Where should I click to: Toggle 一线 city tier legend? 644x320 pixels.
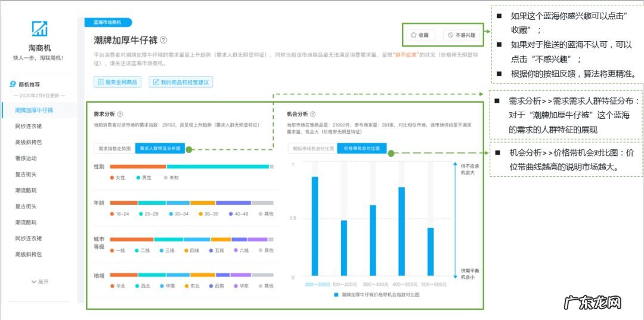pyautogui.click(x=117, y=250)
